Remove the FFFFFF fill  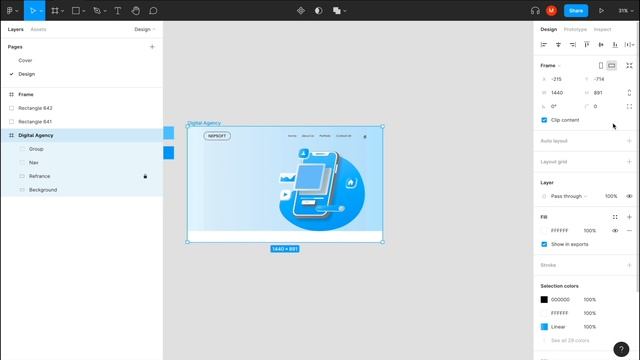pos(629,231)
